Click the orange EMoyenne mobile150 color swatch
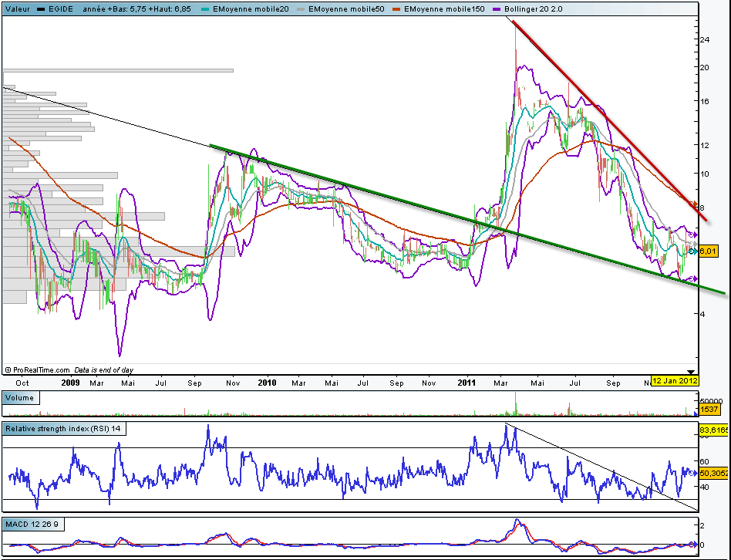The width and height of the screenshot is (731, 560). click(395, 8)
